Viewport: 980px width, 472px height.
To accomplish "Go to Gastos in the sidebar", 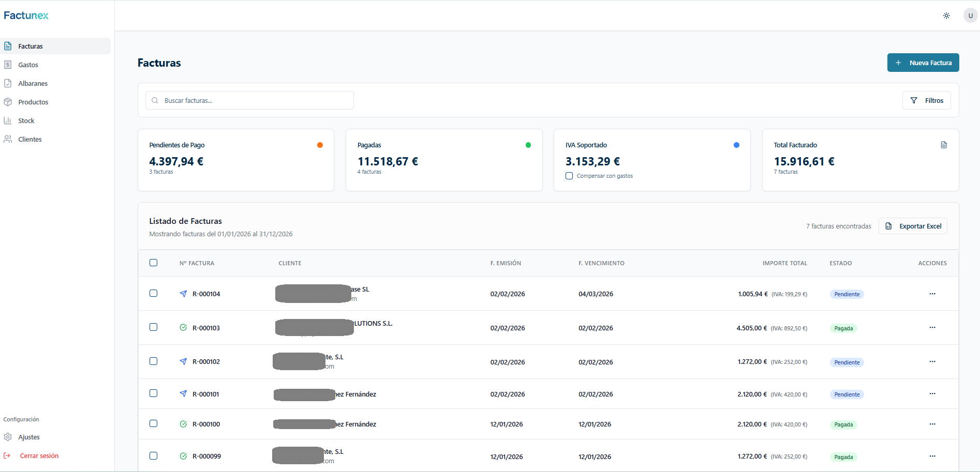I will [x=28, y=65].
